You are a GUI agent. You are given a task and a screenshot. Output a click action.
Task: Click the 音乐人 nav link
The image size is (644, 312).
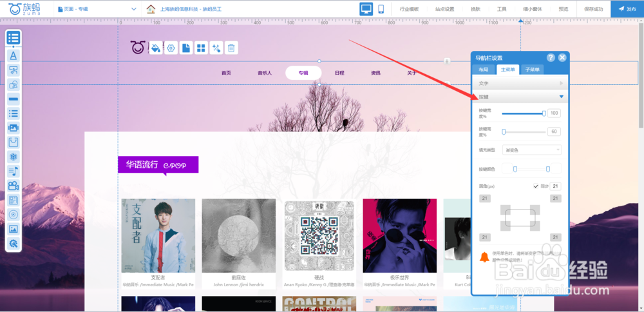pos(265,73)
